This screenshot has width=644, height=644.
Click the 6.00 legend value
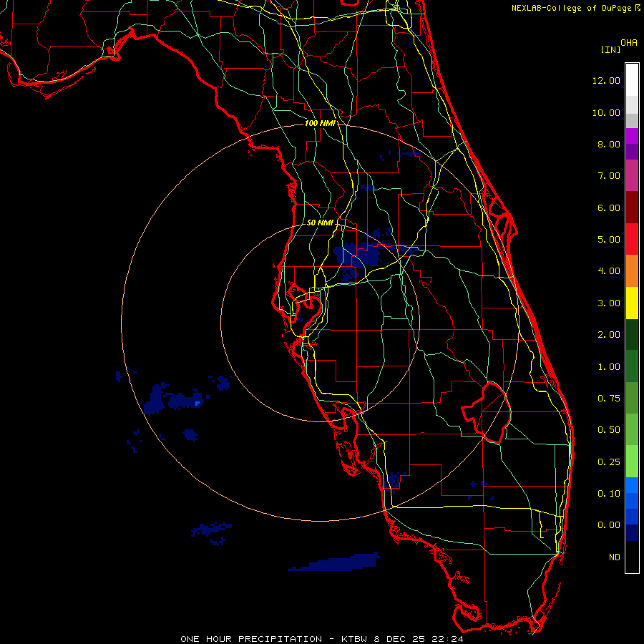(x=609, y=208)
